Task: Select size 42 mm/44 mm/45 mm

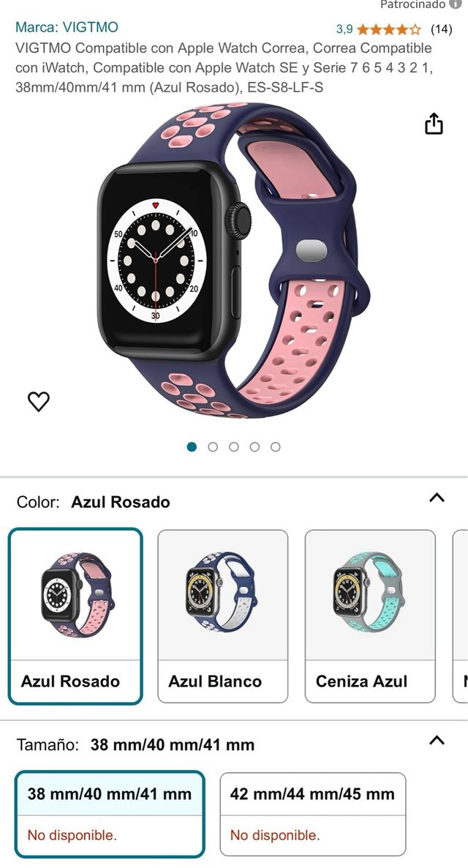Action: [x=312, y=814]
